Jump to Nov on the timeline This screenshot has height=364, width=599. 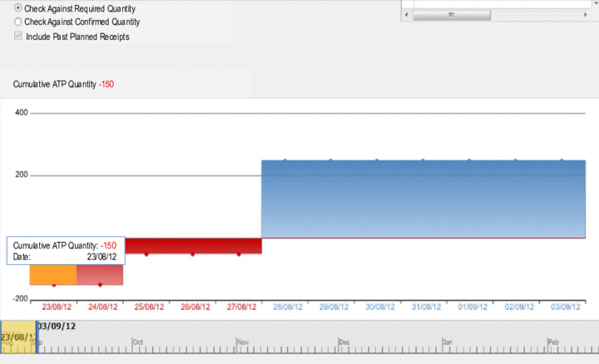(x=243, y=342)
